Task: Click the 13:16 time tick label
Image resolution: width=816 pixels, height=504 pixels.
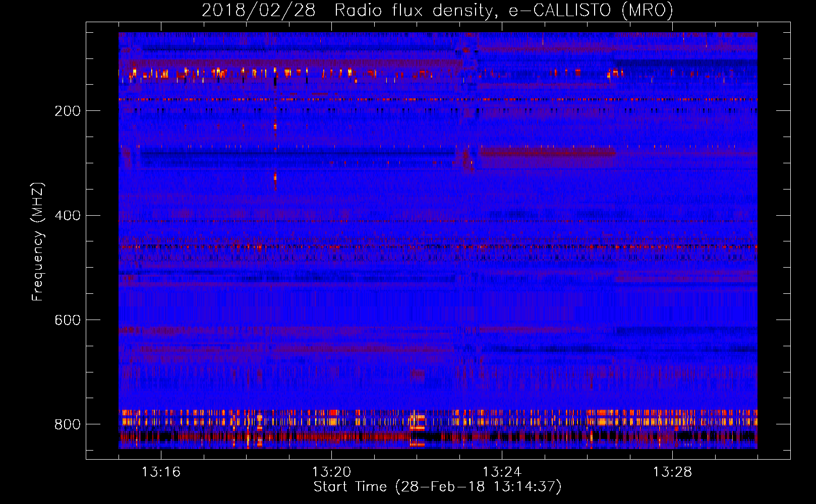Action: tap(161, 472)
